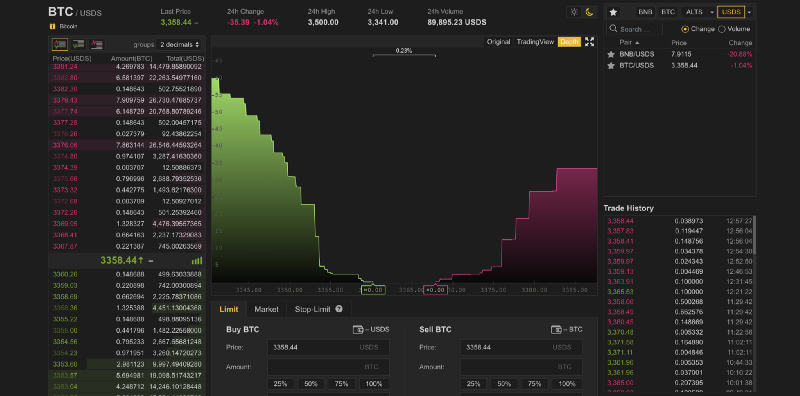Click trade history price 3,370.48
The height and width of the screenshot is (396, 800).
[620, 332]
